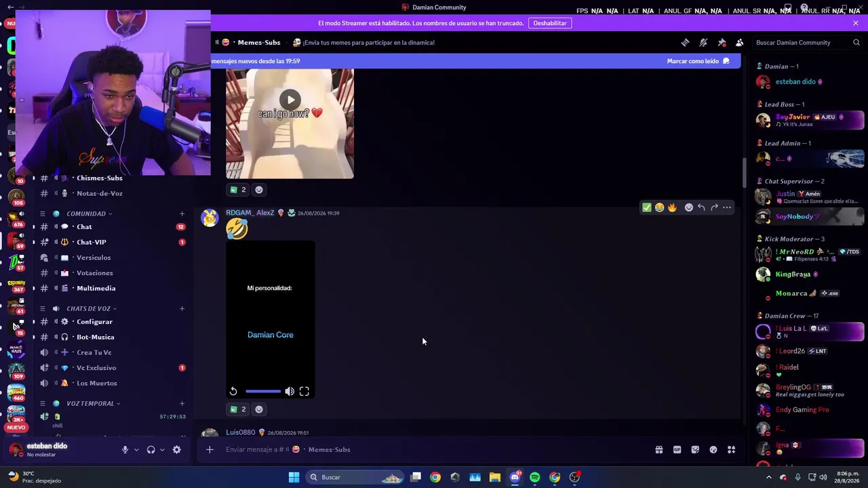Open the threads icon in channel header
This screenshot has height=488, width=868.
685,43
